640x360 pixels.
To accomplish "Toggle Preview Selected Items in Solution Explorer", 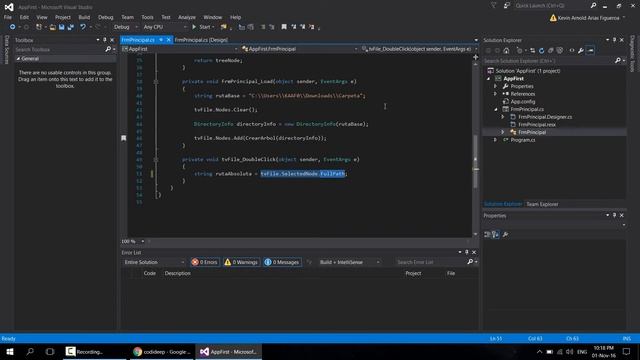I will coord(590,51).
